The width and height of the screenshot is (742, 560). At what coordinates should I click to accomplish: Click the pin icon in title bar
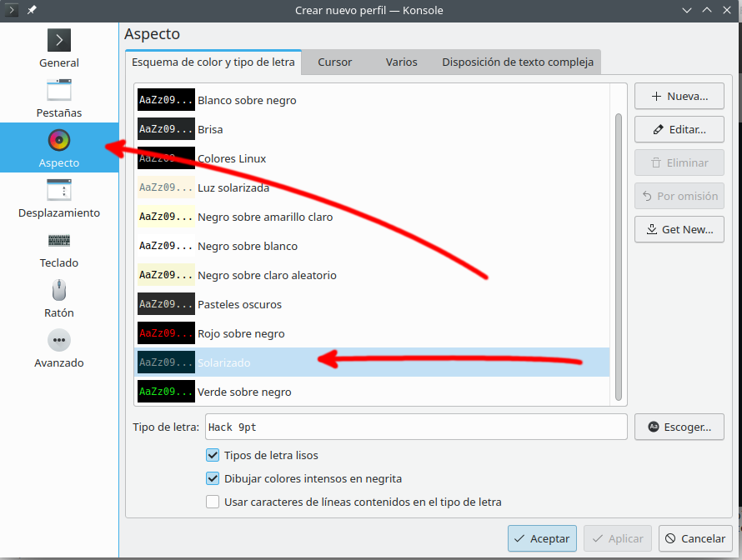[x=32, y=10]
